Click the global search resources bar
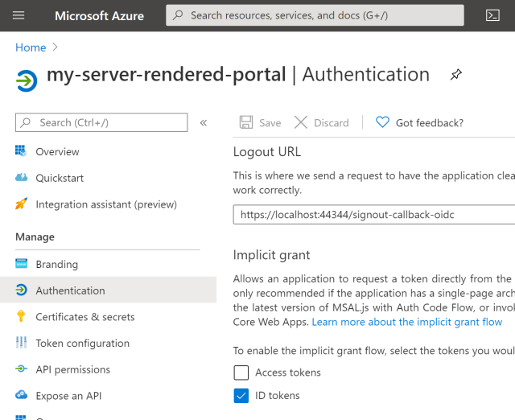 point(315,15)
